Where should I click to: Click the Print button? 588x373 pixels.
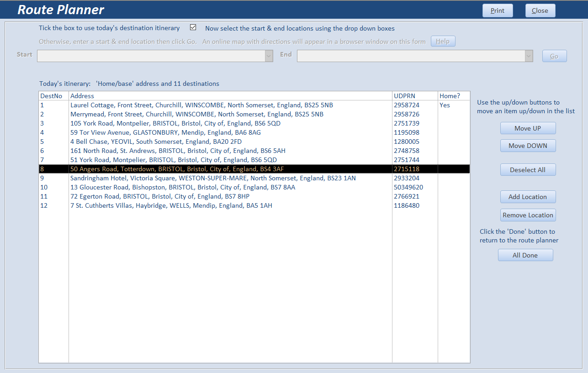pyautogui.click(x=498, y=11)
